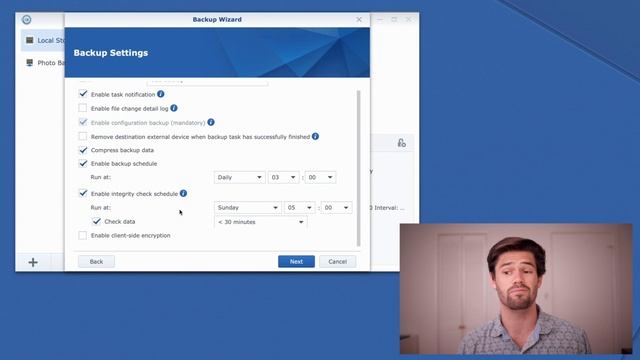Open info tooltip for integrity check schedule

coord(184,193)
